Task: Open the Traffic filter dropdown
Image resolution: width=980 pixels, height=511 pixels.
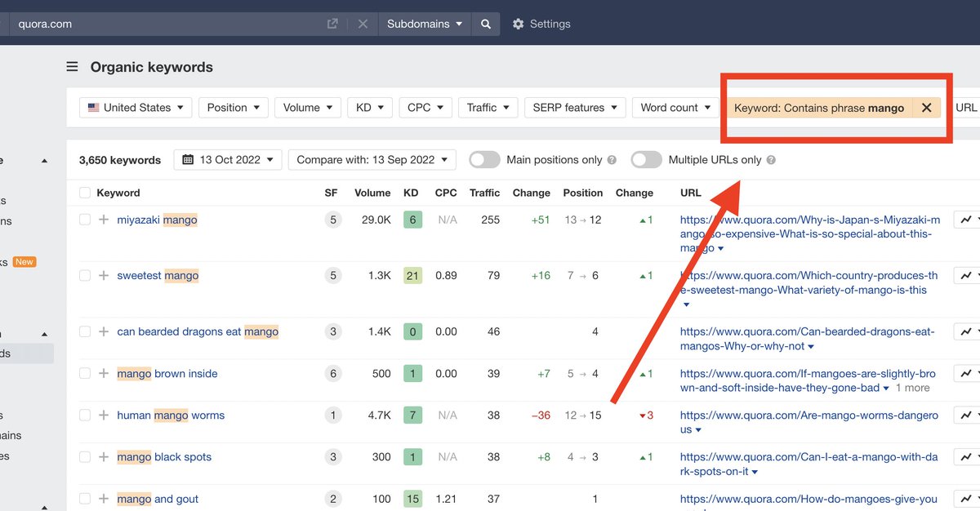Action: 488,108
